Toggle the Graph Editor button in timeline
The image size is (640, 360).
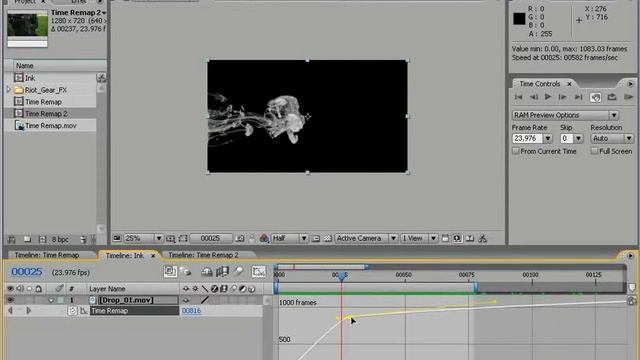point(258,271)
